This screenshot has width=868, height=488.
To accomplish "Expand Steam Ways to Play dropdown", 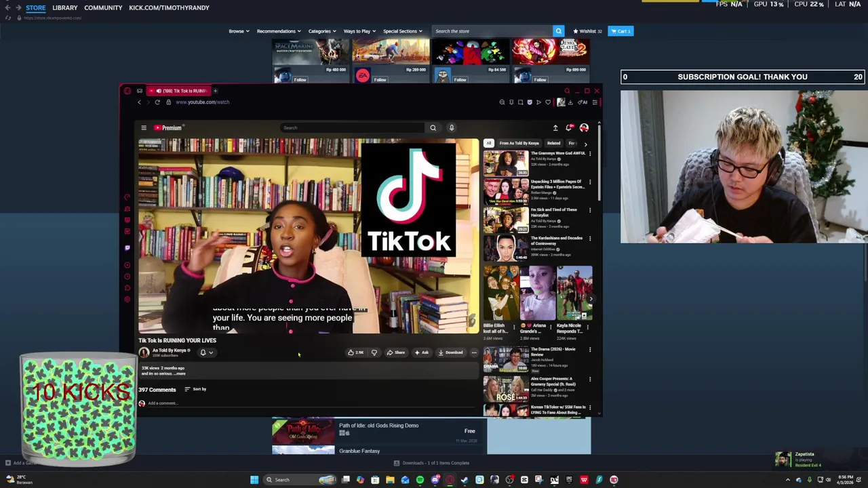I will point(359,31).
